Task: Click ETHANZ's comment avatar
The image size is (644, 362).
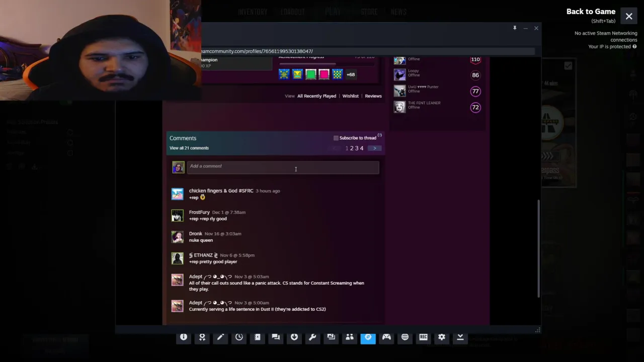Action: click(178, 258)
